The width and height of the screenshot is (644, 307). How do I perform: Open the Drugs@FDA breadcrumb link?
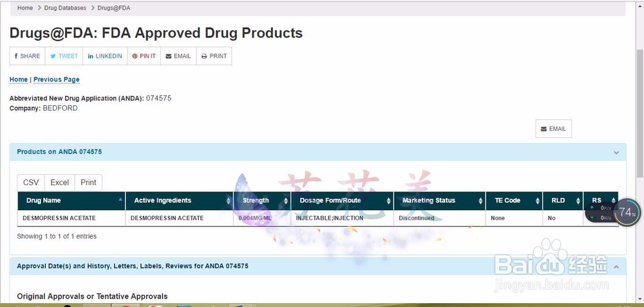114,8
